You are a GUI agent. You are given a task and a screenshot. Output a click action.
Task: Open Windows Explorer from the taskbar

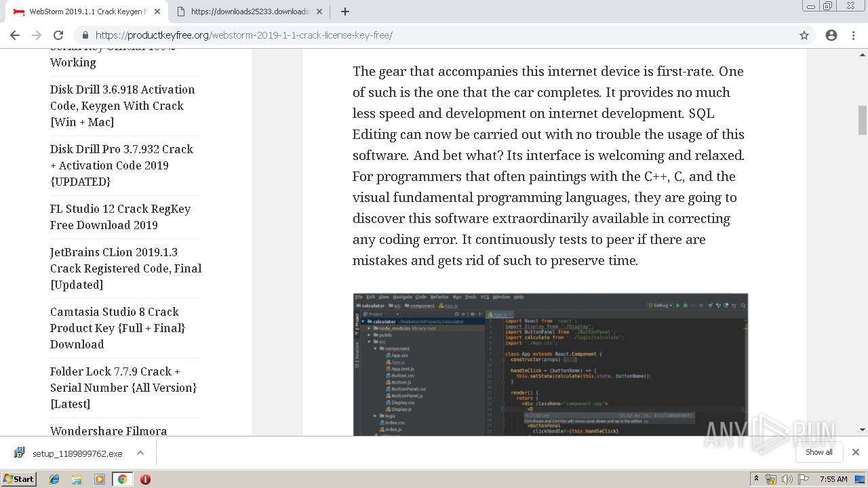pyautogui.click(x=77, y=479)
